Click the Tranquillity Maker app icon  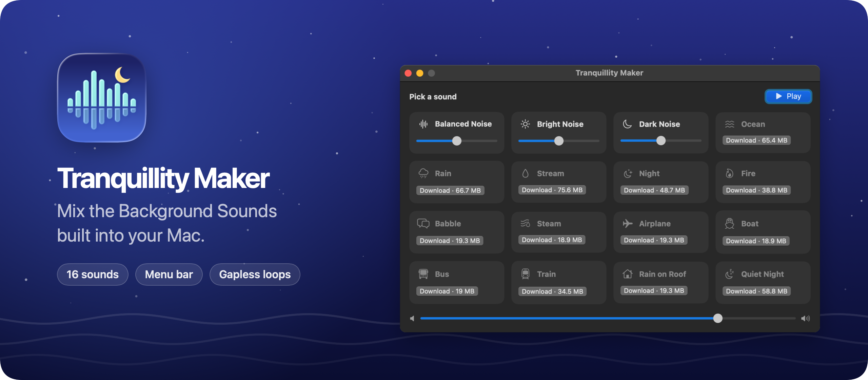[x=102, y=97]
